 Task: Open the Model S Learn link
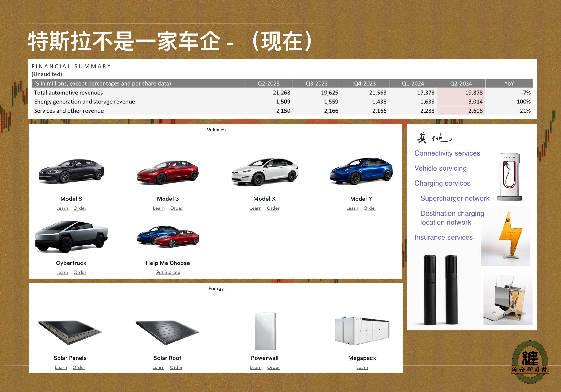point(62,208)
